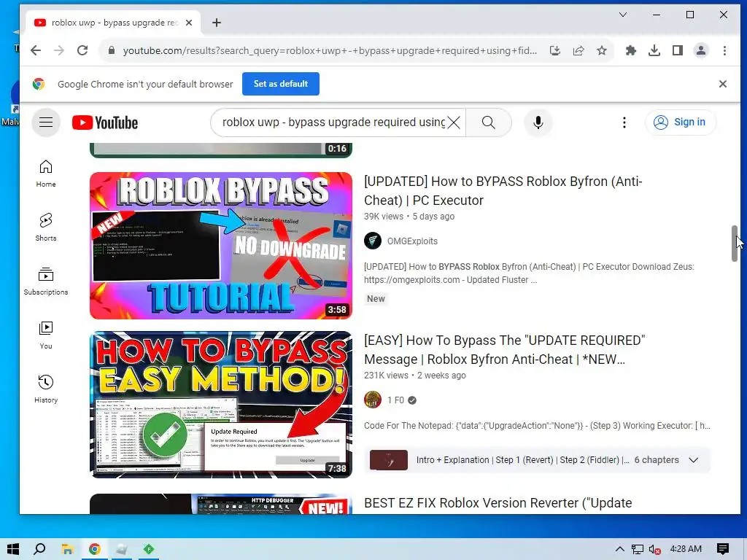Open Chrome profile avatar

[x=701, y=50]
